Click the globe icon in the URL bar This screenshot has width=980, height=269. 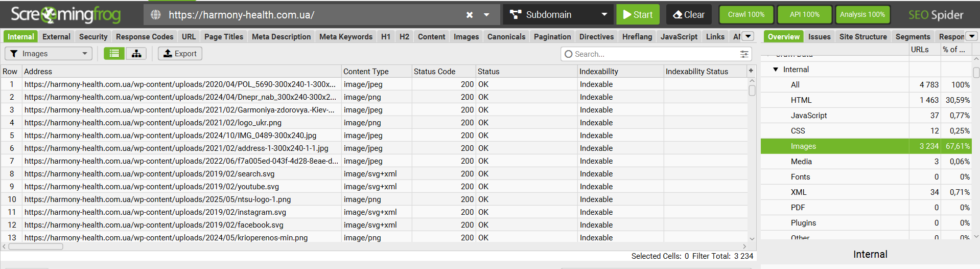(156, 15)
